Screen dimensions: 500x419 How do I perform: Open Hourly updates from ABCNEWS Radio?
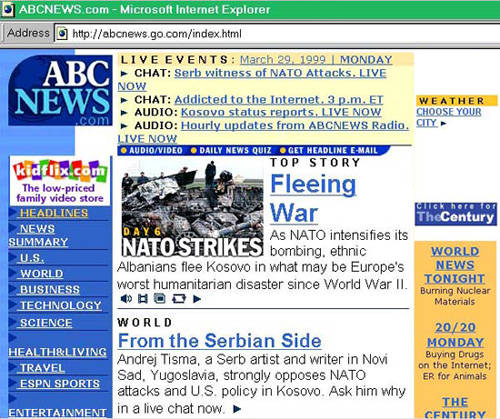tap(295, 126)
